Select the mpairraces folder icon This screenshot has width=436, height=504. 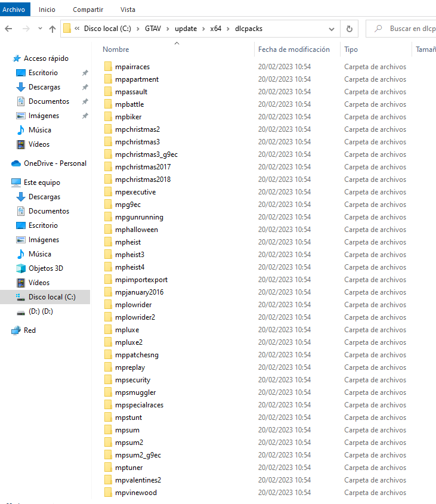[x=108, y=67]
